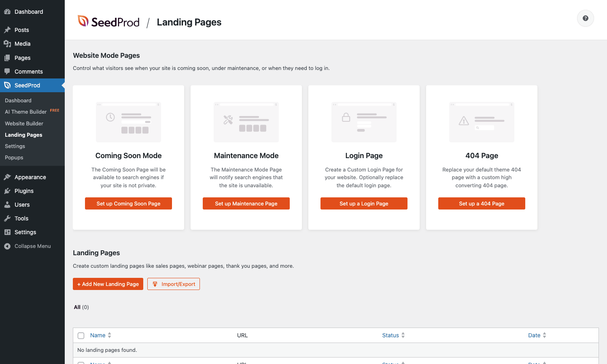Click the Import/Export download icon

pyautogui.click(x=155, y=284)
